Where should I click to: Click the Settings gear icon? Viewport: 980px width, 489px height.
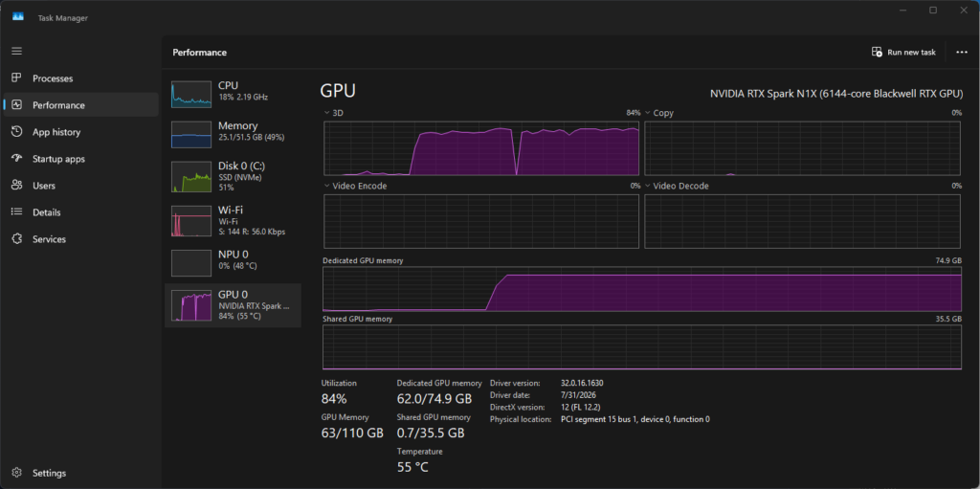(17, 473)
